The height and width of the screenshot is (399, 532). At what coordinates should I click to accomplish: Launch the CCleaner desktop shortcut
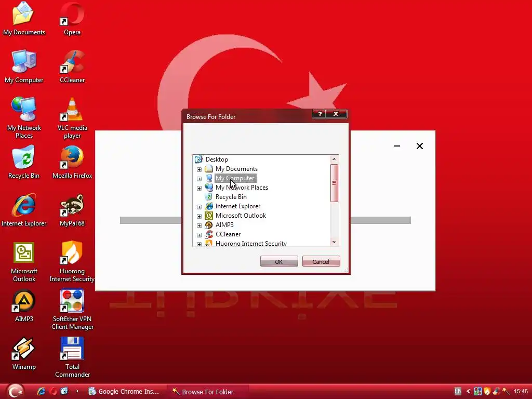[72, 66]
